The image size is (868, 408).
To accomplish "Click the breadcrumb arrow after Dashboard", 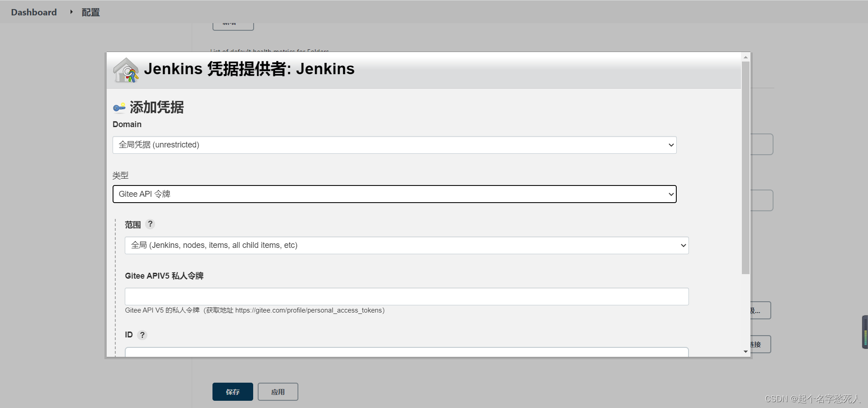I will coord(71,12).
